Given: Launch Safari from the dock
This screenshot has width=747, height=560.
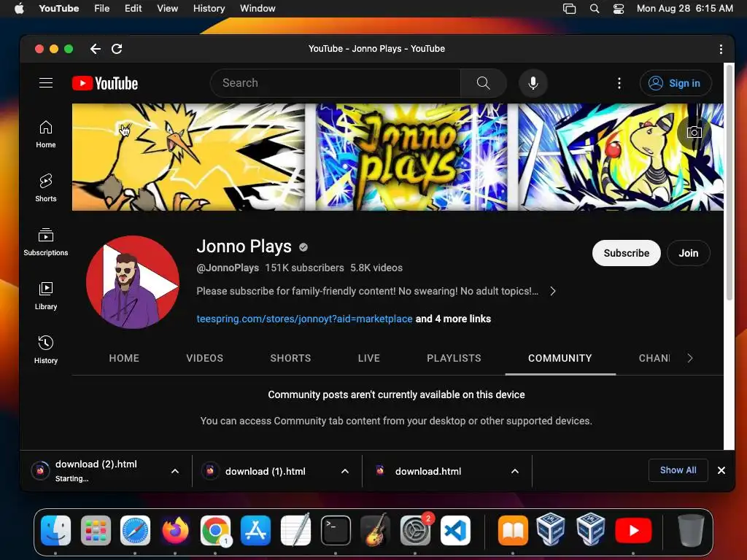Looking at the screenshot, I should [135, 530].
